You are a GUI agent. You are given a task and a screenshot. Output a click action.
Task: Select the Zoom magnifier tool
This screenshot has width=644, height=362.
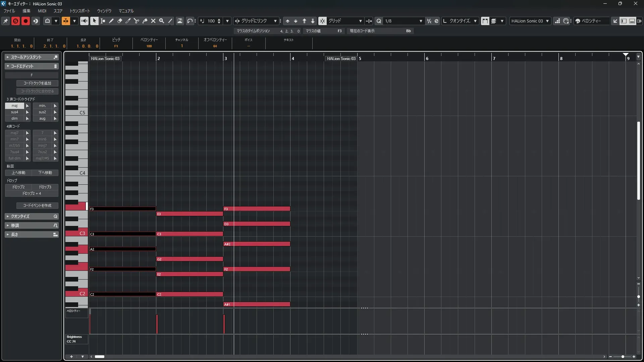point(162,21)
